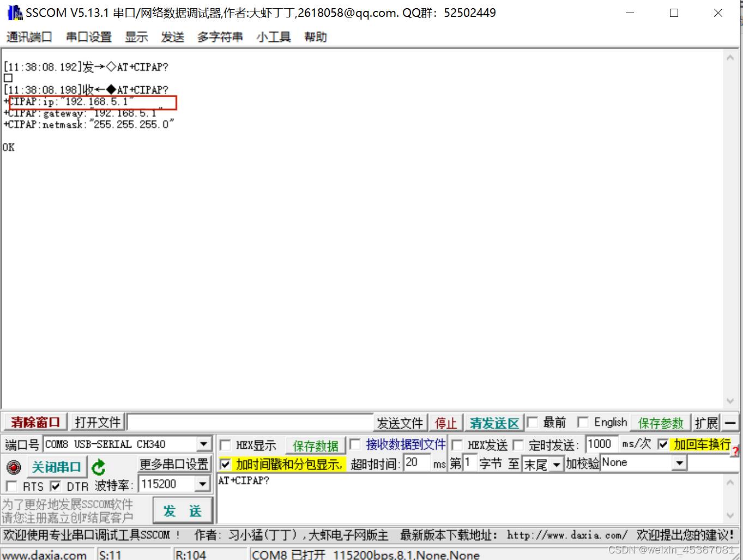Toggle the HEX发送 checkbox

pos(457,445)
